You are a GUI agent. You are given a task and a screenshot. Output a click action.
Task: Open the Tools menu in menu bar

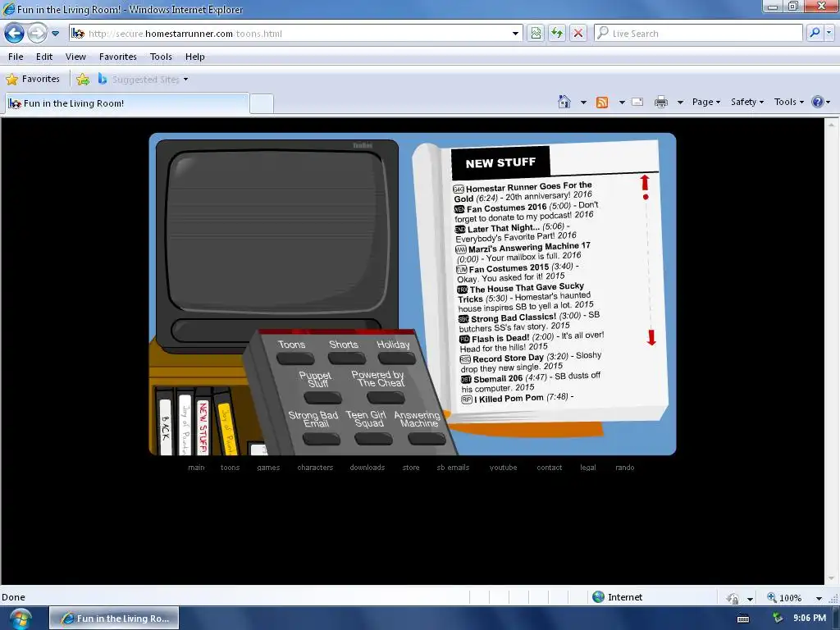161,57
